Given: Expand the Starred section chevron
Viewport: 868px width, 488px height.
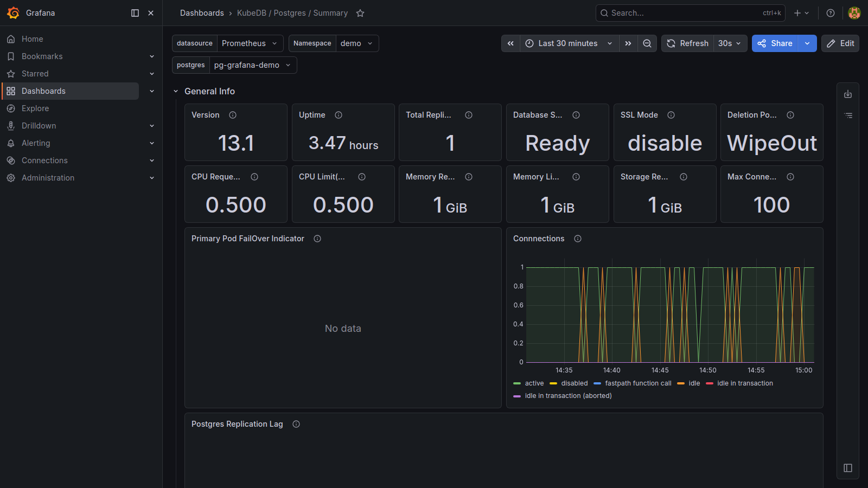Looking at the screenshot, I should [x=152, y=74].
